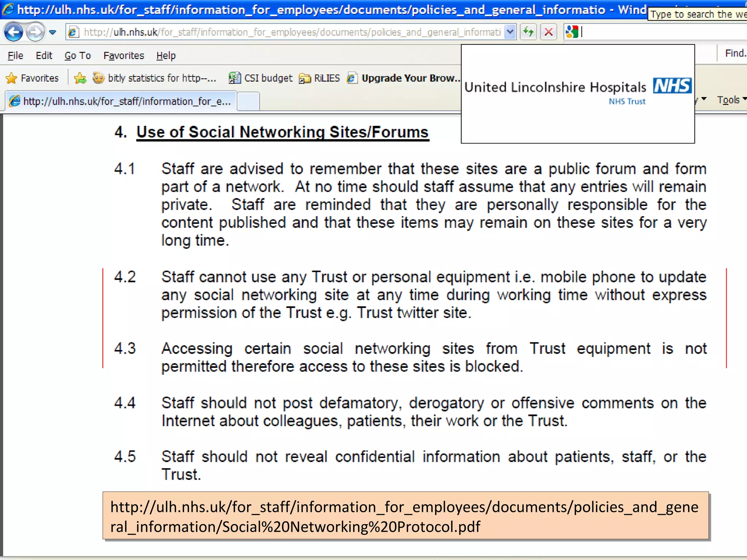This screenshot has height=560, width=747.
Task: Open Upgrade Your Browser favorite link
Action: (403, 78)
